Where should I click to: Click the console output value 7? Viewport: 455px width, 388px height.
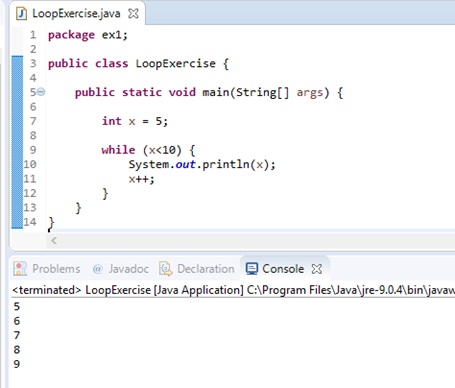[17, 335]
